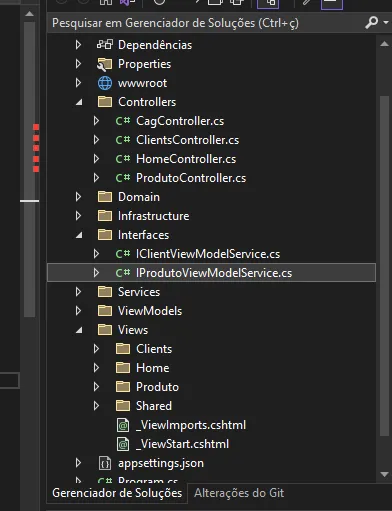Click the C# icon beside ProdutoController.cs
This screenshot has height=511, width=392.
[123, 178]
